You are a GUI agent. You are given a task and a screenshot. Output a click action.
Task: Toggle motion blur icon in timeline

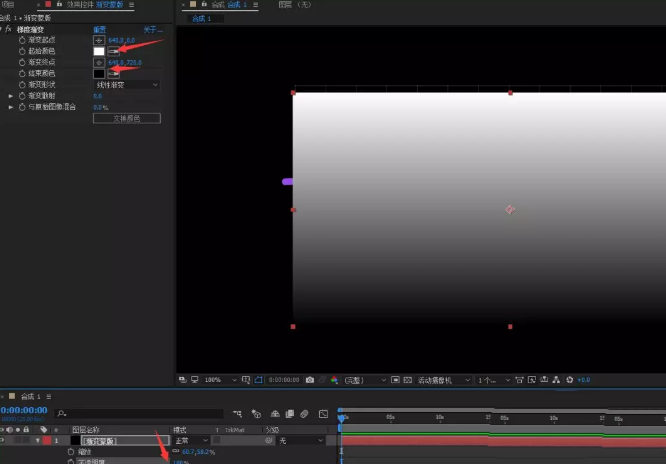(304, 413)
